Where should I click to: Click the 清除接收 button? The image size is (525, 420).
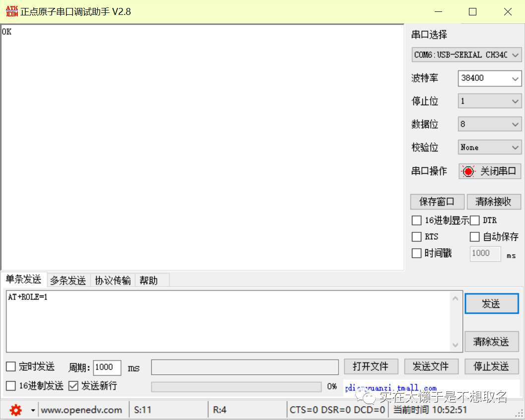[x=493, y=202]
